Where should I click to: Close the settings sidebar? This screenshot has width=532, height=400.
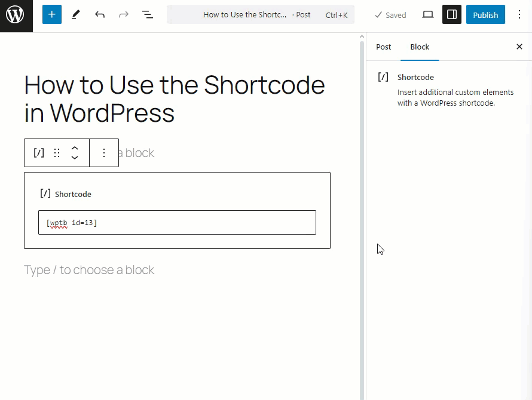click(x=519, y=47)
